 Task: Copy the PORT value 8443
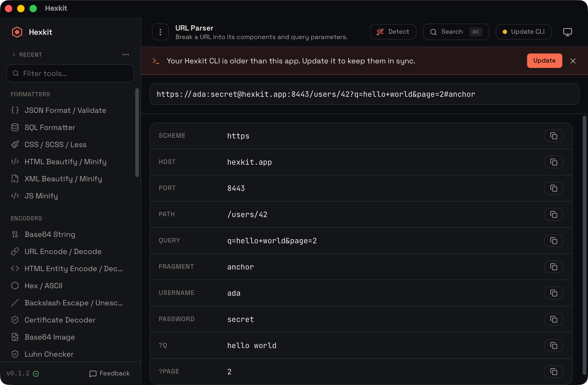(x=554, y=188)
